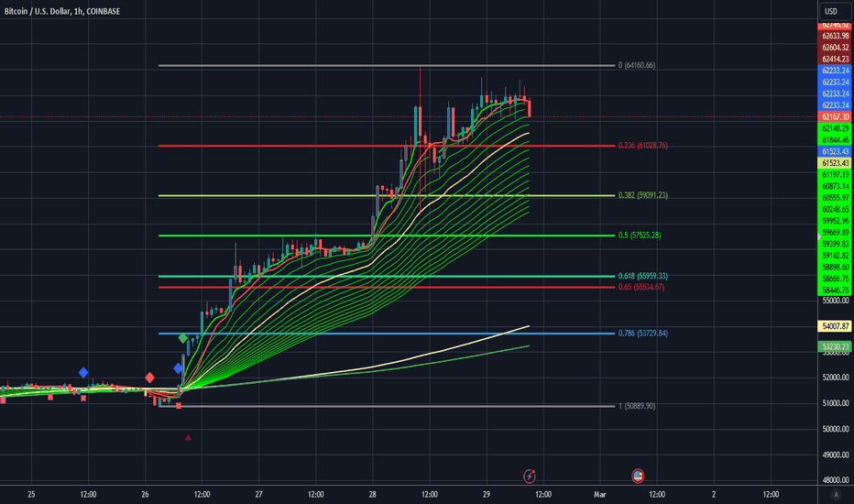Click the 59669.89 price label
The image size is (854, 504).
[836, 233]
